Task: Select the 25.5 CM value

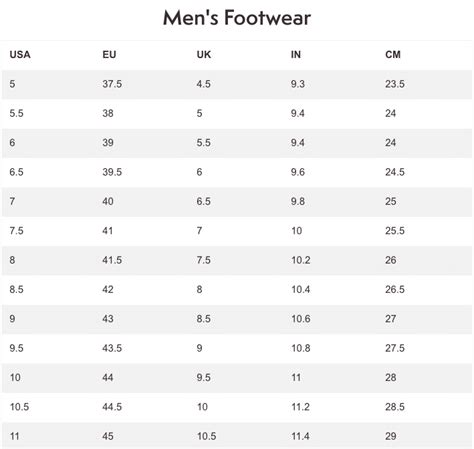Action: pyautogui.click(x=395, y=231)
